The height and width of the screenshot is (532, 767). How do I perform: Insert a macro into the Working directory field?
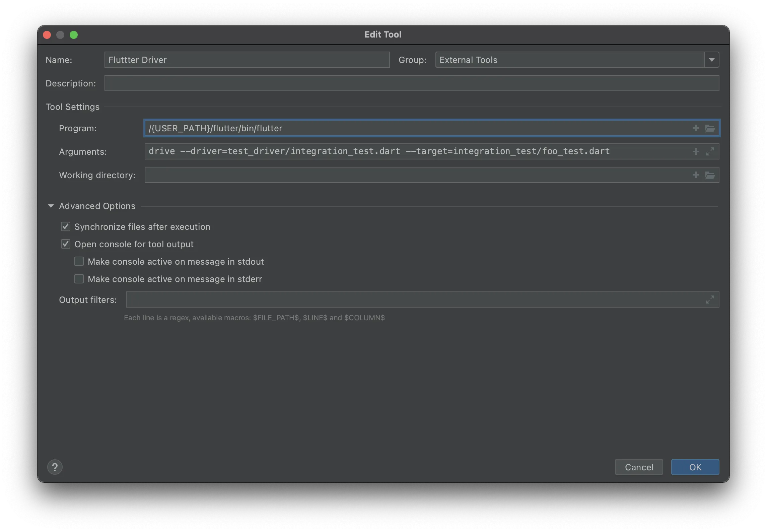pyautogui.click(x=696, y=175)
